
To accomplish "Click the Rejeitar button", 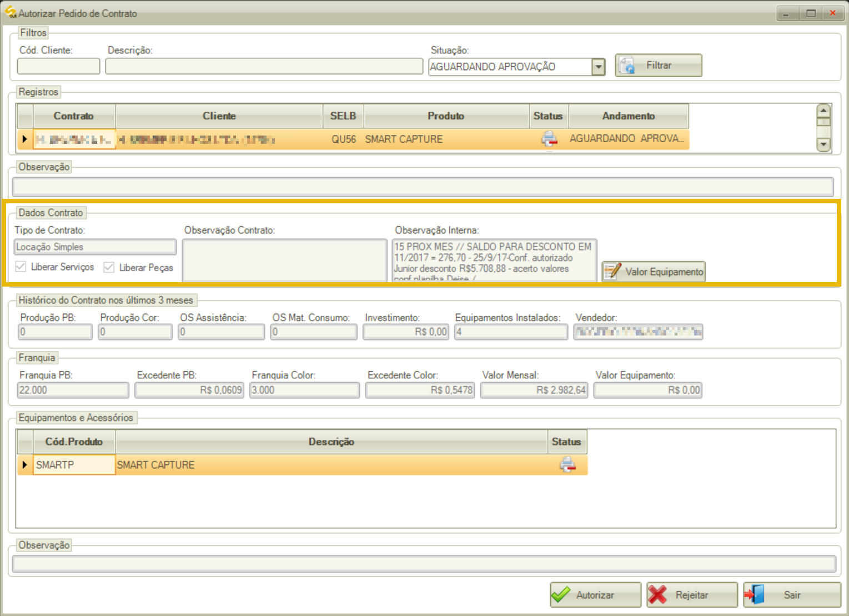I will 692,595.
